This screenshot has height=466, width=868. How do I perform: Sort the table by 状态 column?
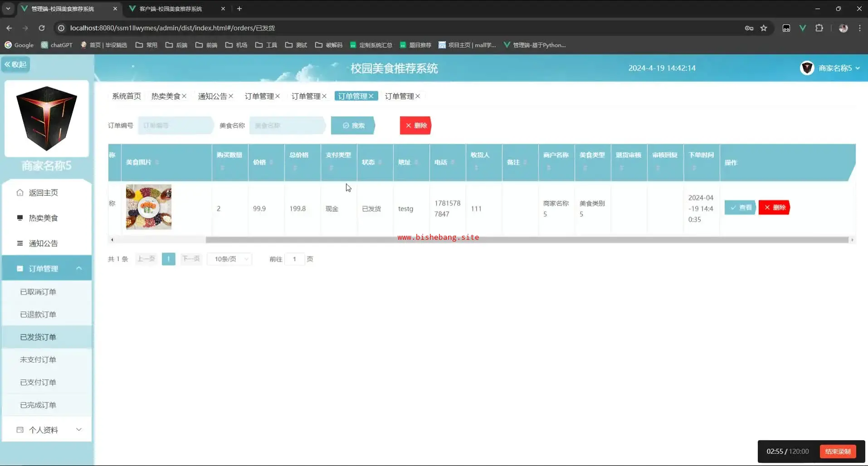click(380, 162)
